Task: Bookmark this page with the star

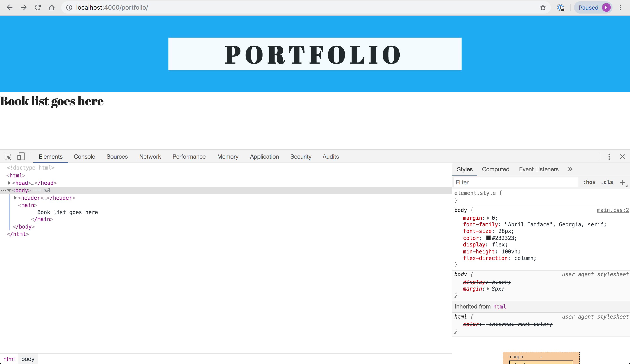Action: click(x=543, y=7)
